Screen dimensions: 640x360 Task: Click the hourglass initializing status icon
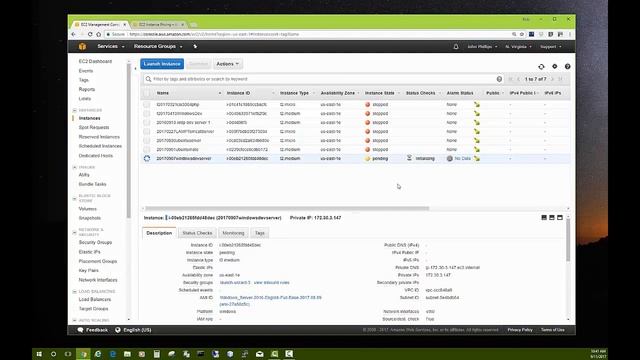[409, 158]
